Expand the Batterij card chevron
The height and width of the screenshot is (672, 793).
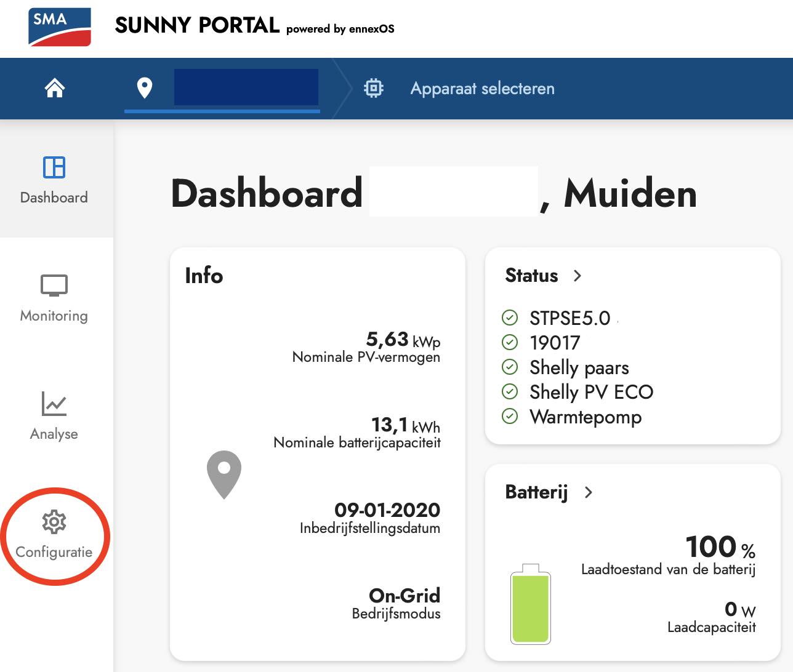(x=588, y=492)
